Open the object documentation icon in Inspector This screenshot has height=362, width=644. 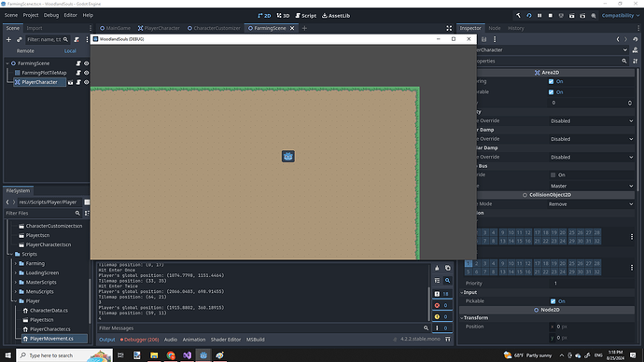pos(636,50)
